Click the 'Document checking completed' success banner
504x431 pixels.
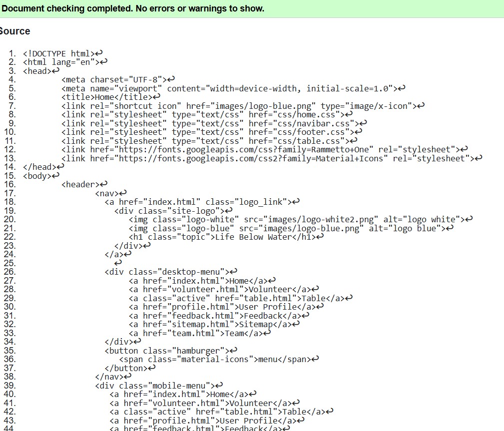coord(133,9)
